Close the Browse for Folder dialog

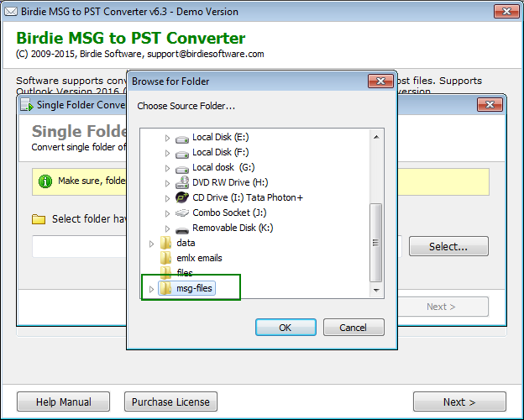380,81
